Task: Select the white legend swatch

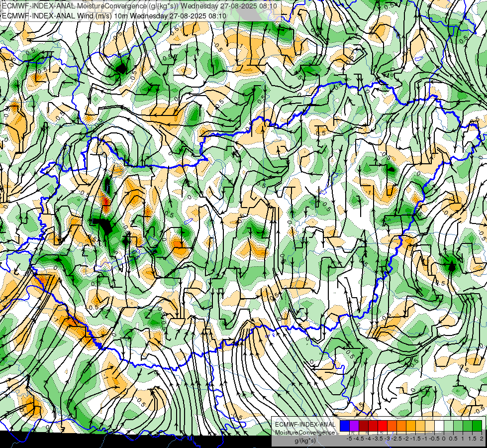Action: (x=439, y=426)
